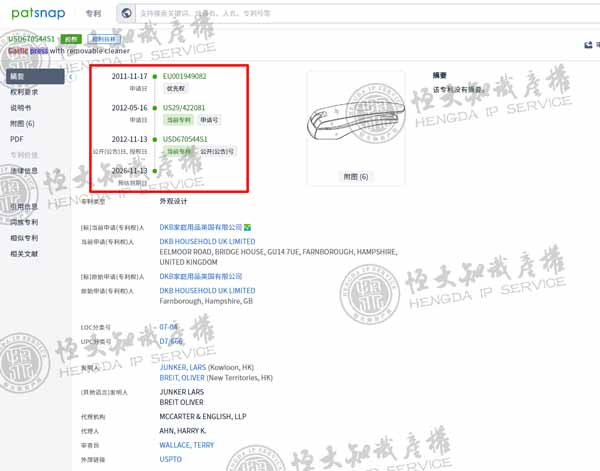Open the original applicant DKB家庭用品英国有限公司 link
Screen dimensions: 600x471
201,276
